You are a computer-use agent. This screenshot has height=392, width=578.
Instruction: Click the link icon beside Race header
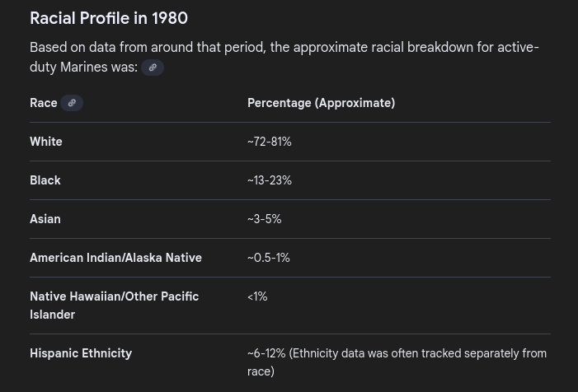[72, 103]
